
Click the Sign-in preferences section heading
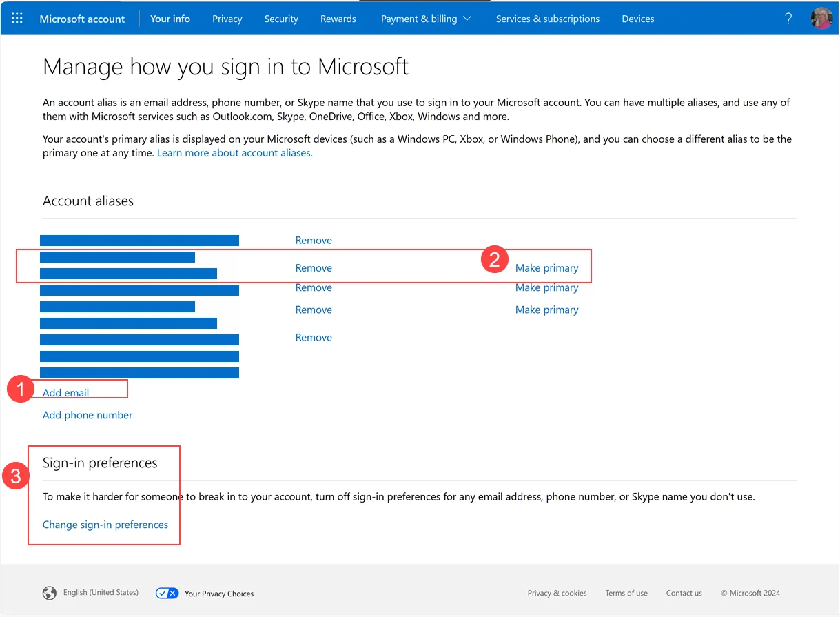click(100, 463)
